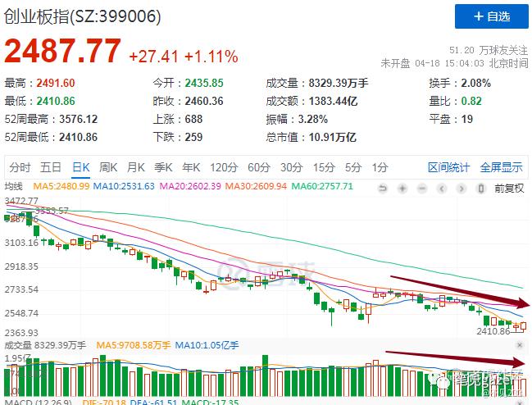532x405 pixels.
Task: Open the 周K weekly chart tab
Action: pos(108,167)
